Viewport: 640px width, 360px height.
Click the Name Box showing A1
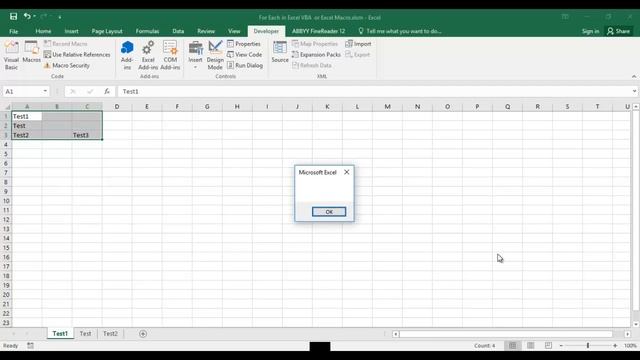(x=23, y=91)
